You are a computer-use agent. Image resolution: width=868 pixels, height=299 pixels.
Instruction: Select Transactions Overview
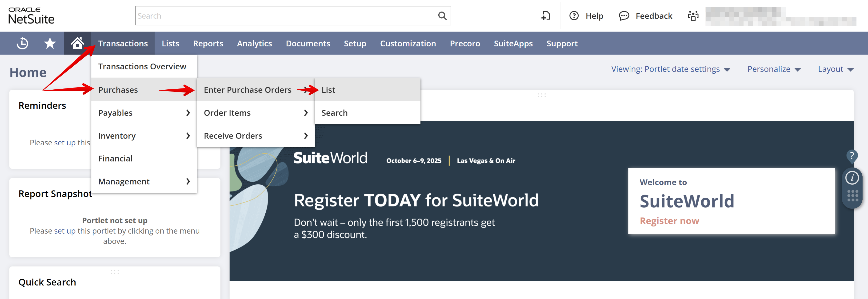coord(144,67)
